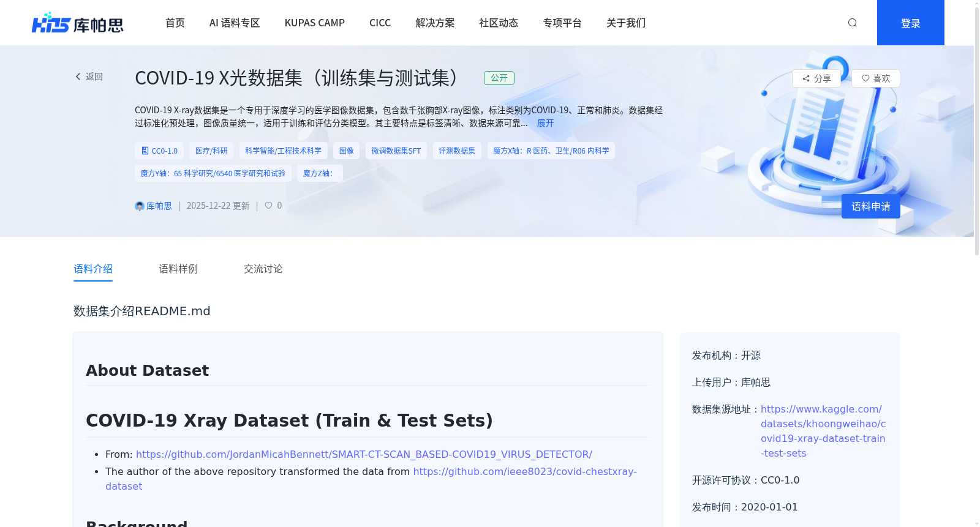This screenshot has width=980, height=527.
Task: Open the 社区动态 menu
Action: click(x=499, y=23)
